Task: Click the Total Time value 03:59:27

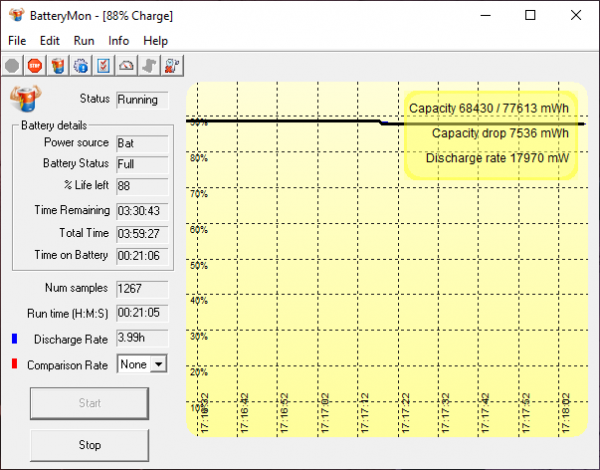Action: click(x=142, y=234)
